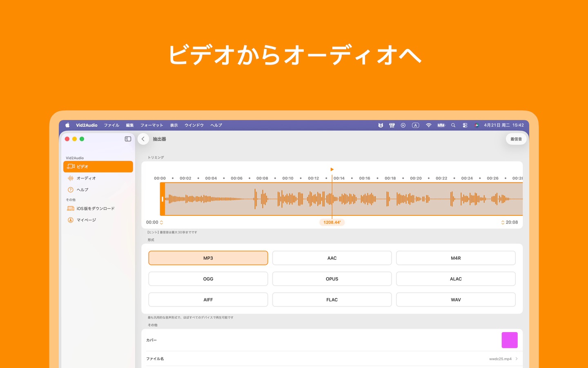Screen dimensions: 588x368
Task: Select the OGG format
Action: click(208, 279)
